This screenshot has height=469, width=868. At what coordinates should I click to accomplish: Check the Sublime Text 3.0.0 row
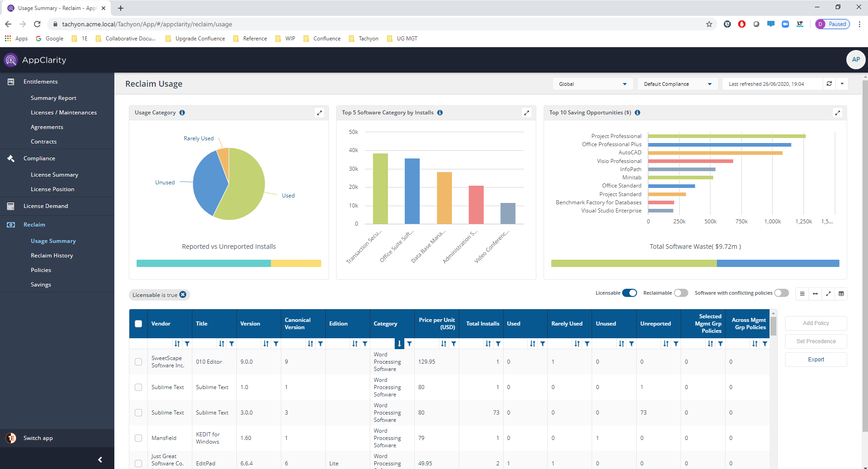(x=138, y=413)
